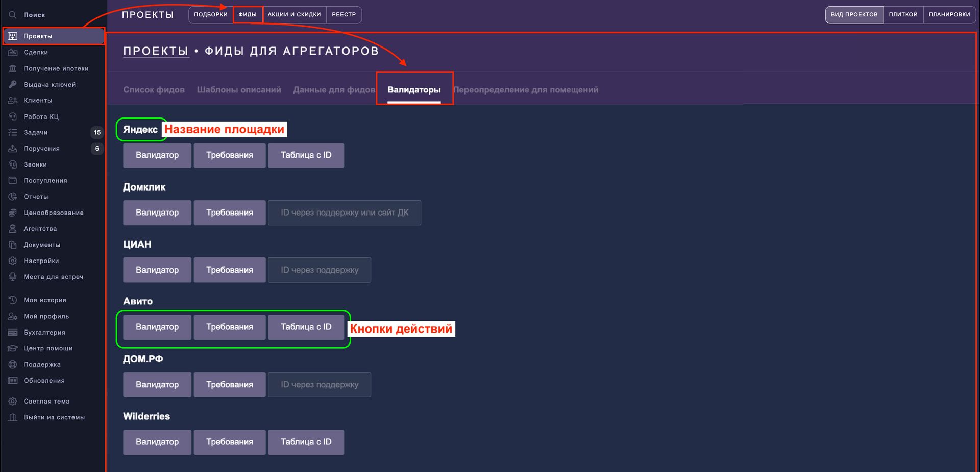Screen dimensions: 980x472
Task: Click the search magnifier icon in sidebar
Action: point(13,15)
